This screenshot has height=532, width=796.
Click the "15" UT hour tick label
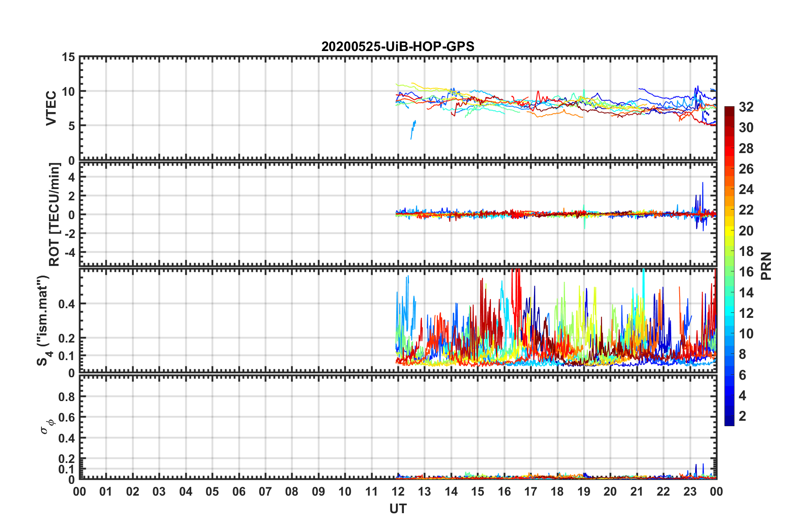coord(478,491)
